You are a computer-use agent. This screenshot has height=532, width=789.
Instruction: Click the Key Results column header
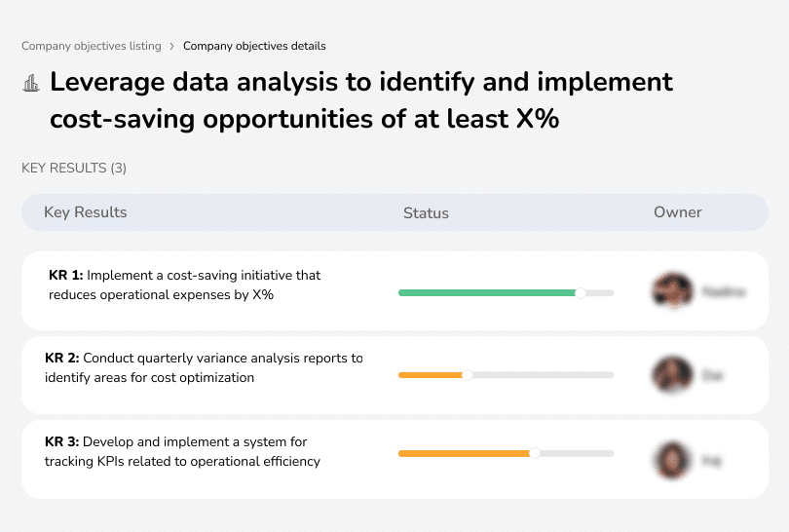tap(86, 212)
